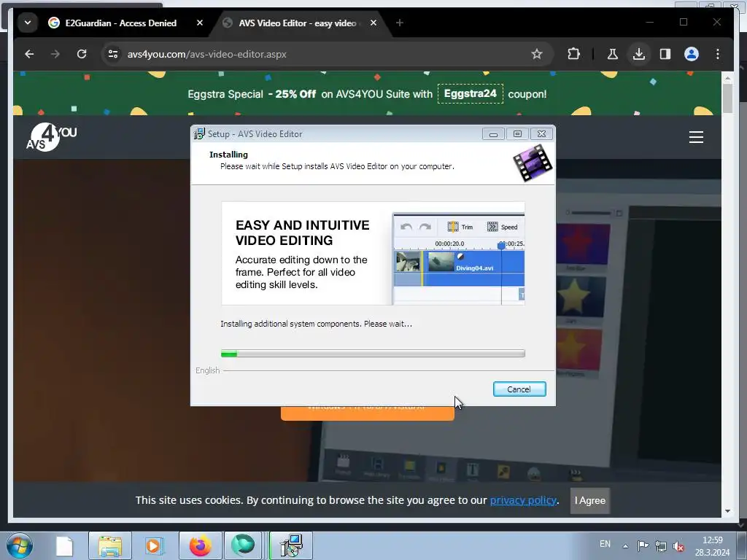
Task: Click the EN language indicator
Action: tap(605, 544)
